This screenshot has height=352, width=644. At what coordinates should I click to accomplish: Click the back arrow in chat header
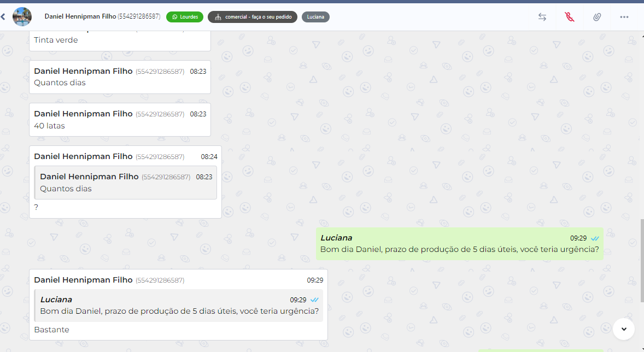pos(3,17)
